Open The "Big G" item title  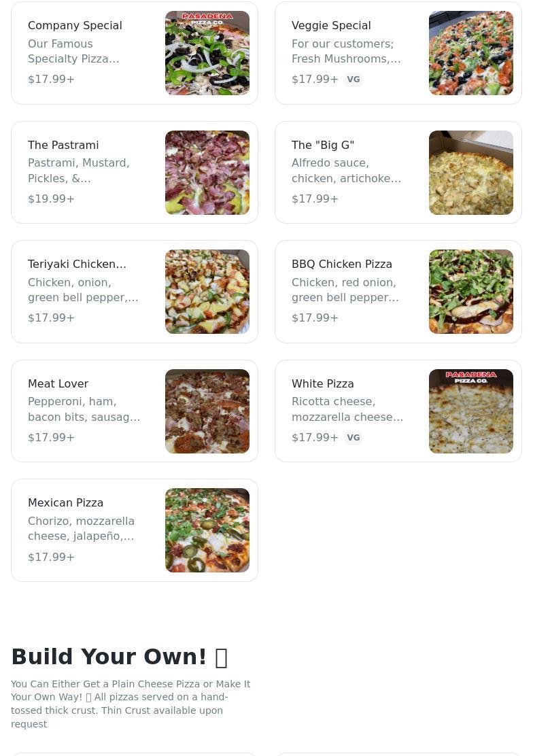tap(323, 145)
